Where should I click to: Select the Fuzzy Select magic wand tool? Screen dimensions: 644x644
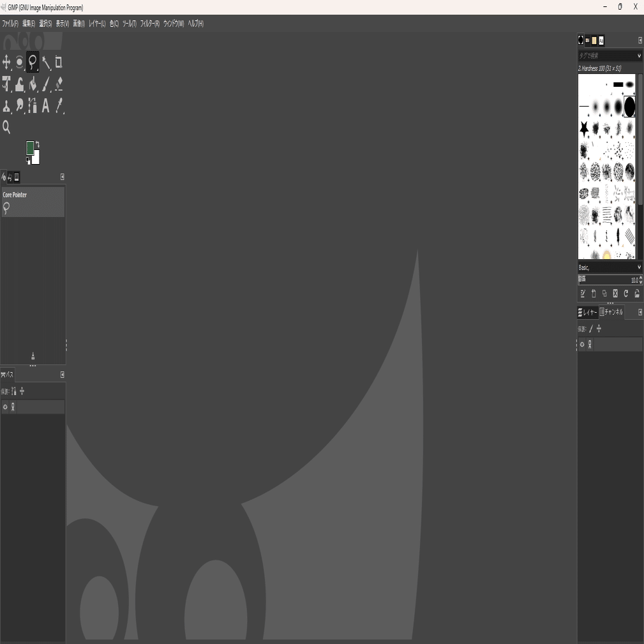click(46, 63)
